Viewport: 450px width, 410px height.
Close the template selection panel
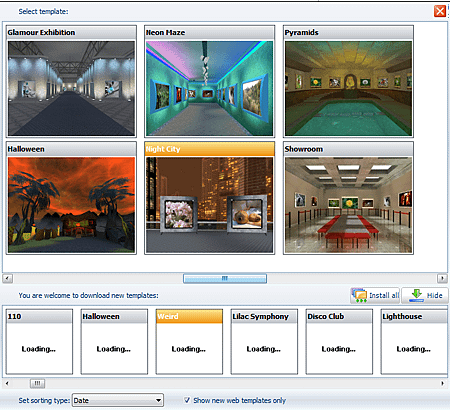click(x=440, y=11)
